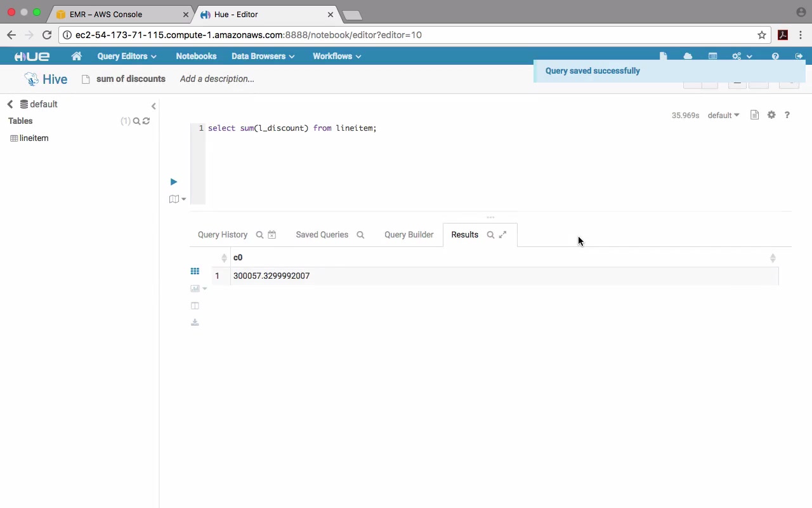
Task: Switch to Saved Queries tab
Action: (x=322, y=234)
